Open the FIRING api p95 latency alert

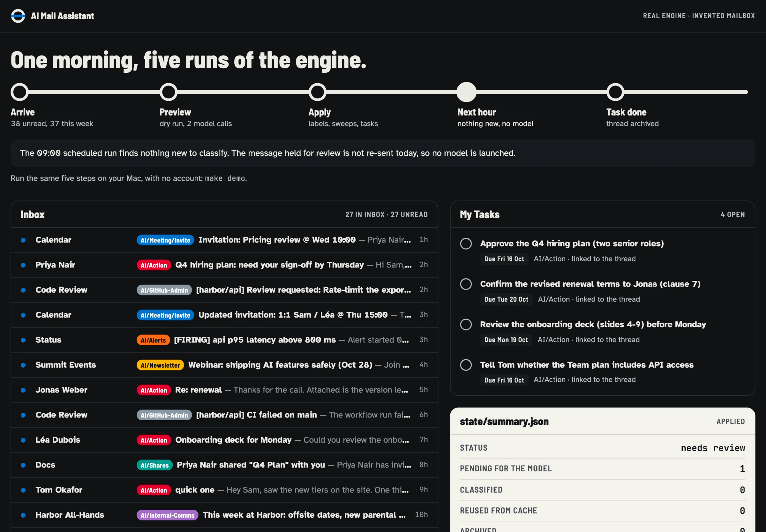(224, 340)
